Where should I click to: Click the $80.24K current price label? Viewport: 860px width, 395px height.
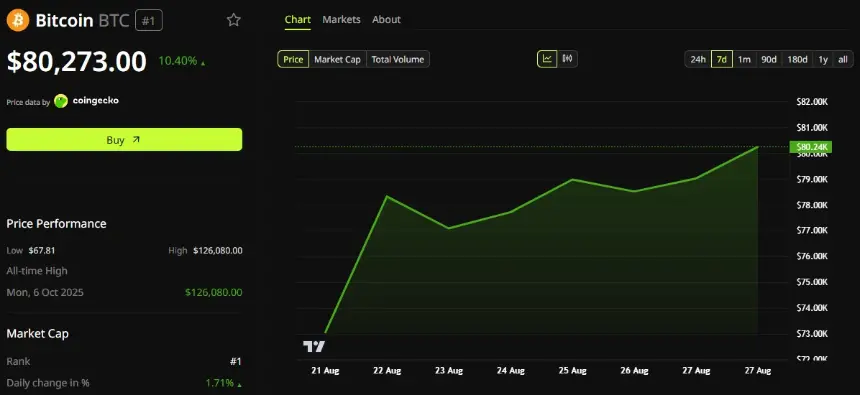coord(811,147)
